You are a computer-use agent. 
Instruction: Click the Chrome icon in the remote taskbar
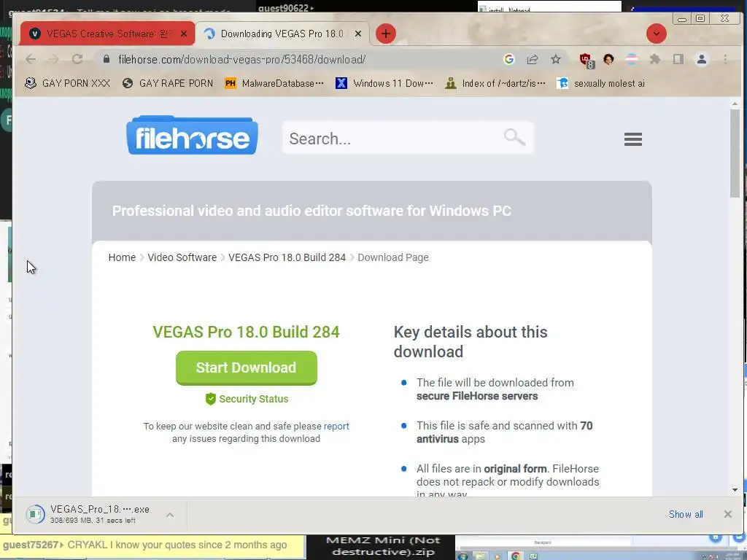(x=516, y=556)
